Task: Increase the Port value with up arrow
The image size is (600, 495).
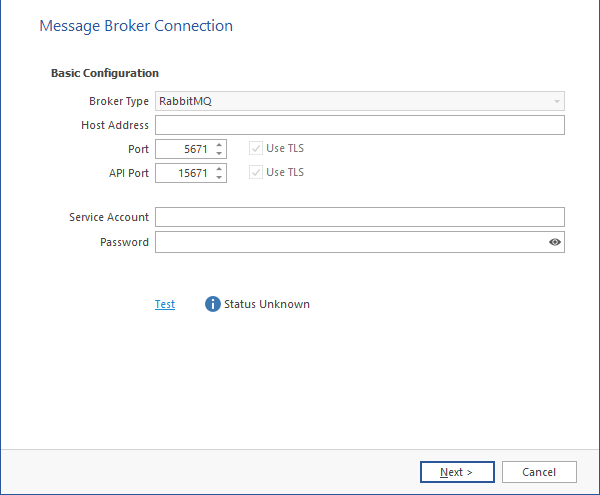Action: 219,144
